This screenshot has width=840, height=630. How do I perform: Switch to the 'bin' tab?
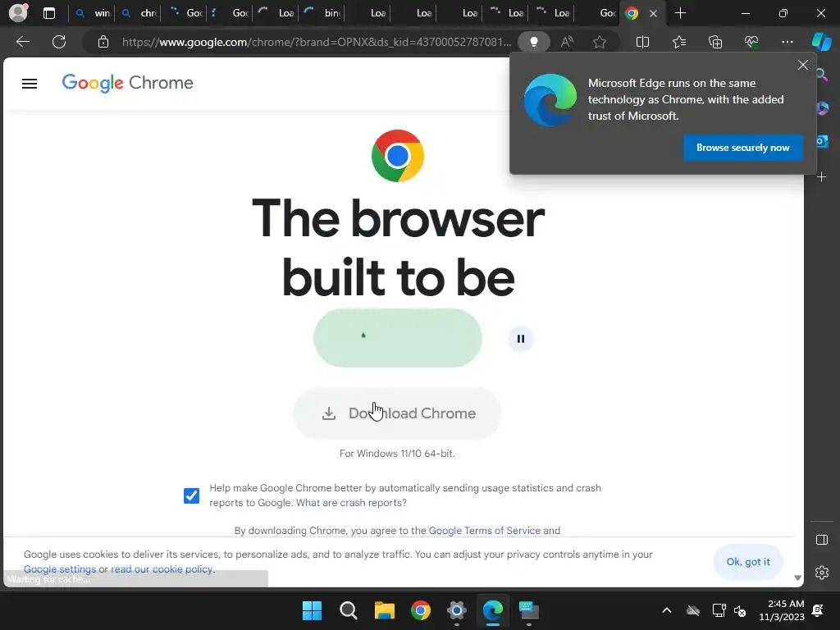[x=322, y=13]
